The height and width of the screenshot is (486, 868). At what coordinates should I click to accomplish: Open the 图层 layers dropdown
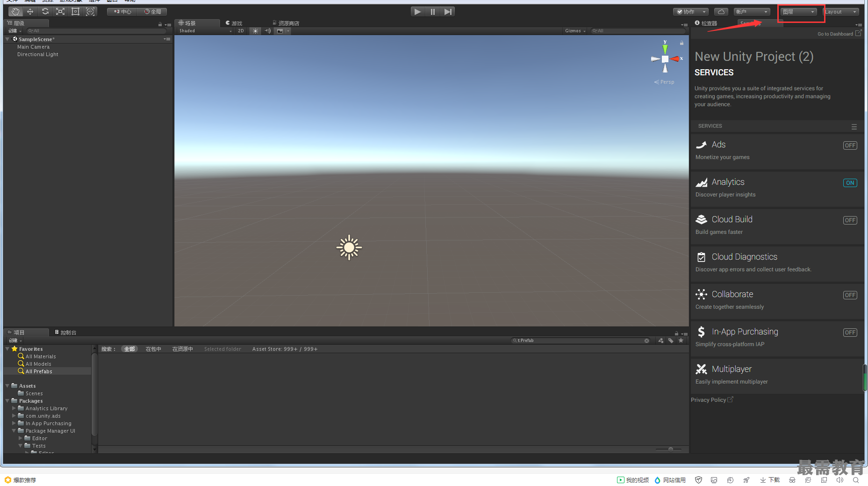coord(799,12)
